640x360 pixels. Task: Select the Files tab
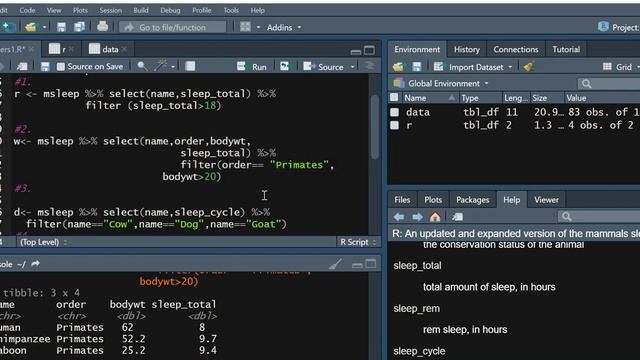402,200
